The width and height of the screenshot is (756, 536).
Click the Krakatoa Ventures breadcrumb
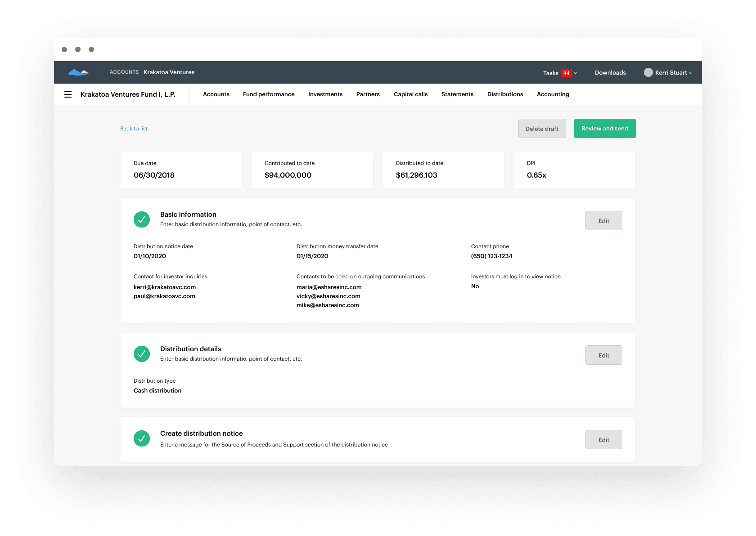pyautogui.click(x=169, y=72)
